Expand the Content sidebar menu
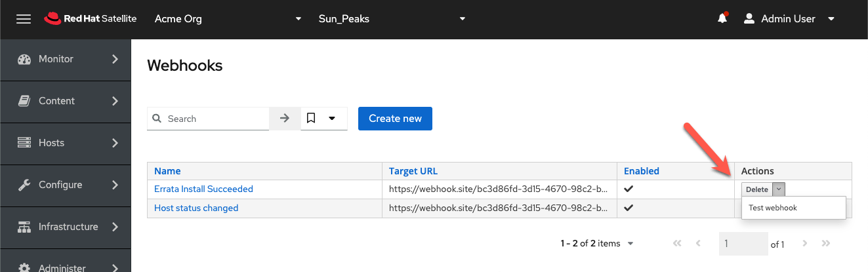 66,101
